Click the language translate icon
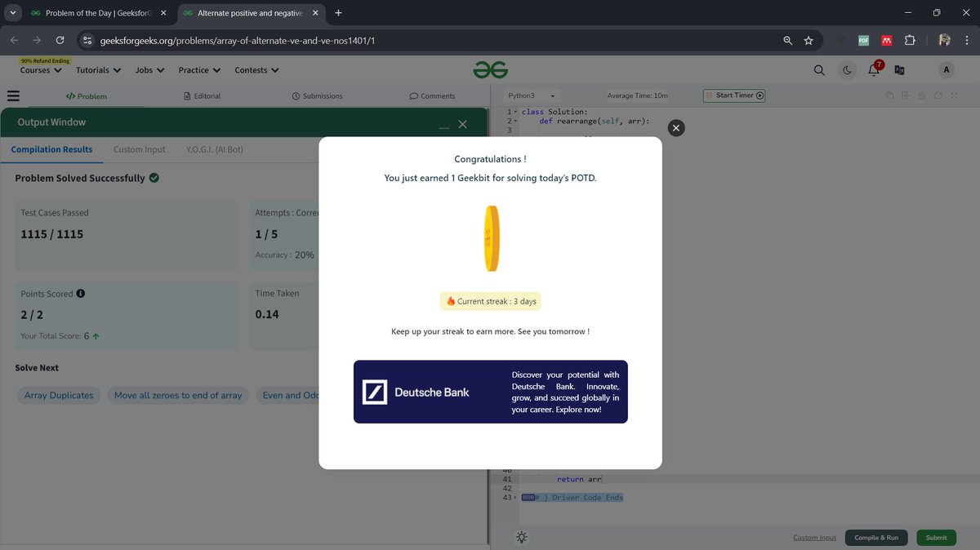This screenshot has height=550, width=980. click(900, 70)
